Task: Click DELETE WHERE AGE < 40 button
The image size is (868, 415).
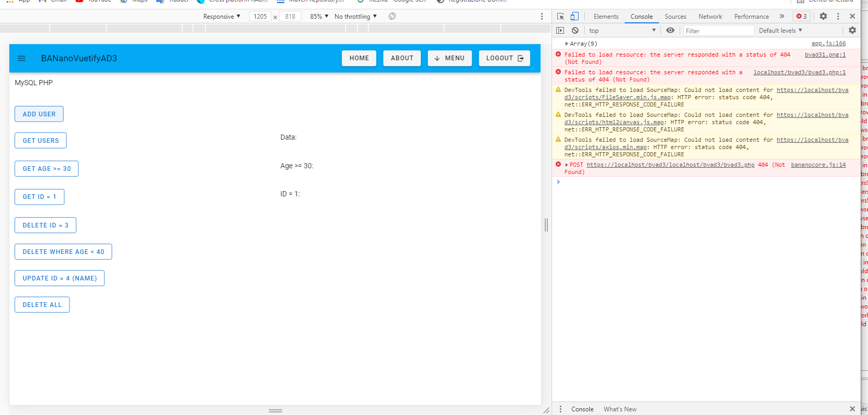Action: tap(63, 252)
